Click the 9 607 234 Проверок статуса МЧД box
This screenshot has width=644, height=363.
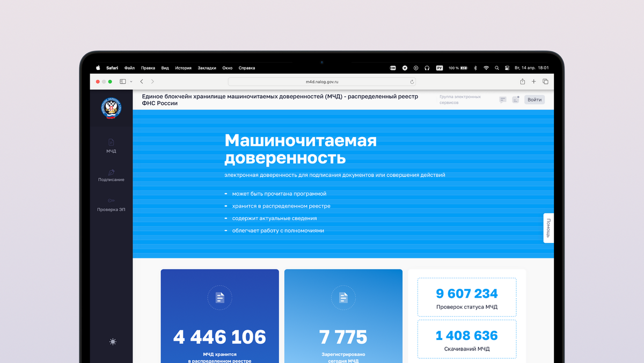pos(467,297)
